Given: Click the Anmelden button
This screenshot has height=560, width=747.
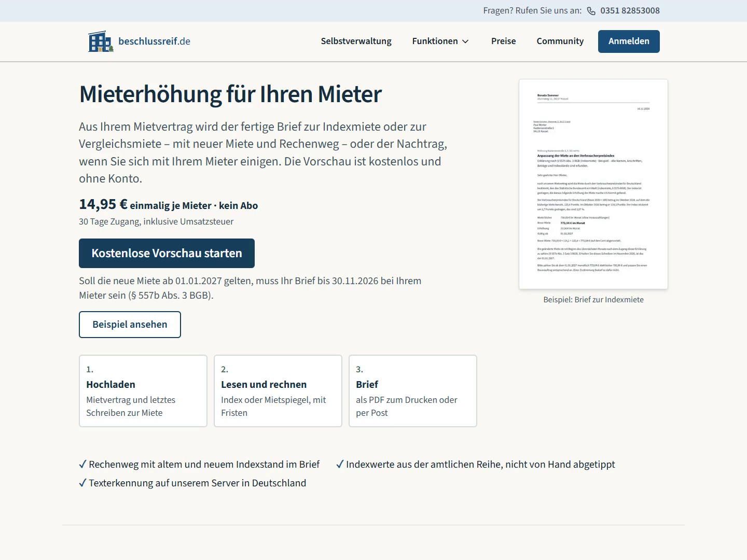Looking at the screenshot, I should point(629,41).
